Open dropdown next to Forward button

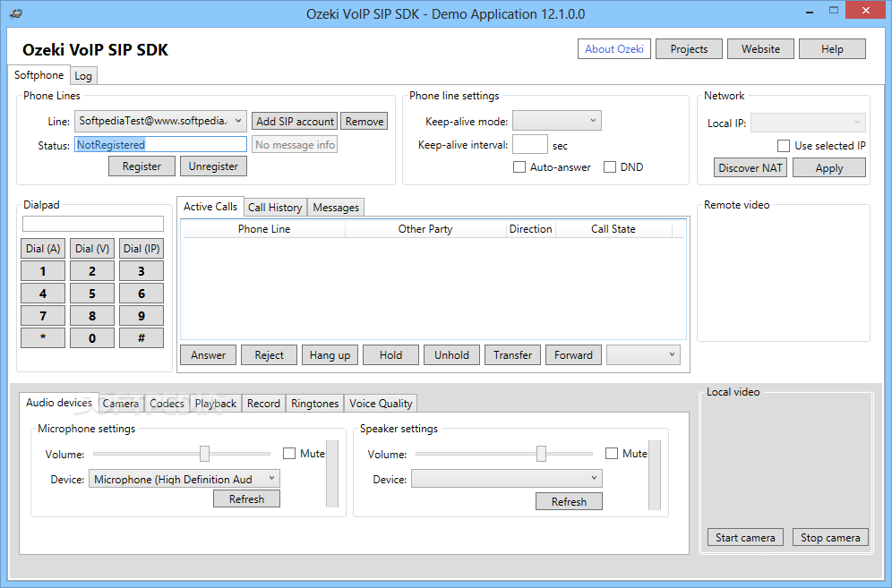[643, 354]
